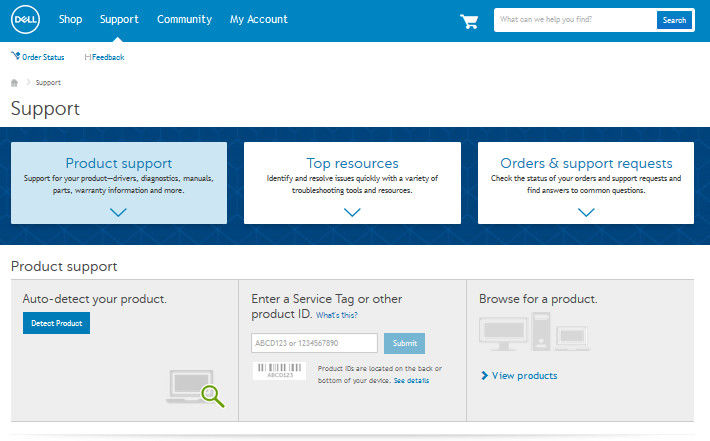Open the Community menu
The height and width of the screenshot is (441, 710).
pyautogui.click(x=184, y=19)
